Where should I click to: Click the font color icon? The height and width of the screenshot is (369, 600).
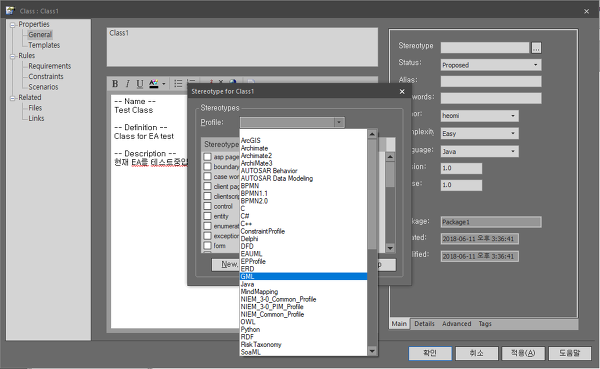[153, 84]
